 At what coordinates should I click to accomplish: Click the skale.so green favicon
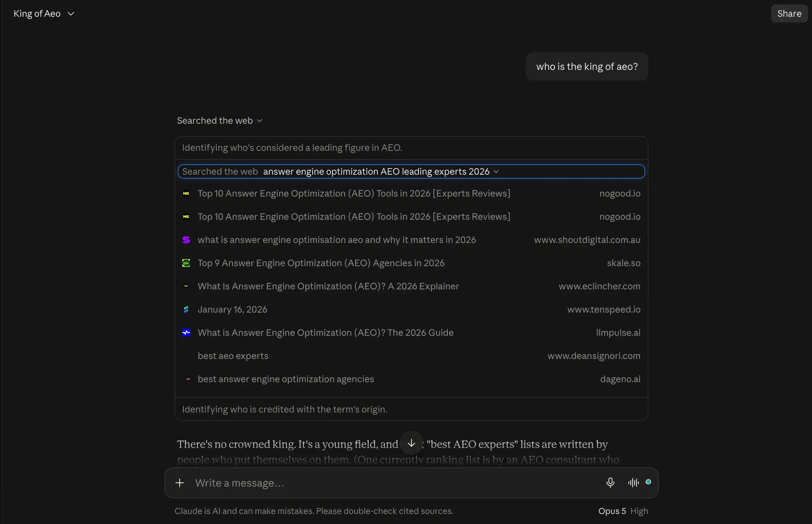tap(186, 263)
